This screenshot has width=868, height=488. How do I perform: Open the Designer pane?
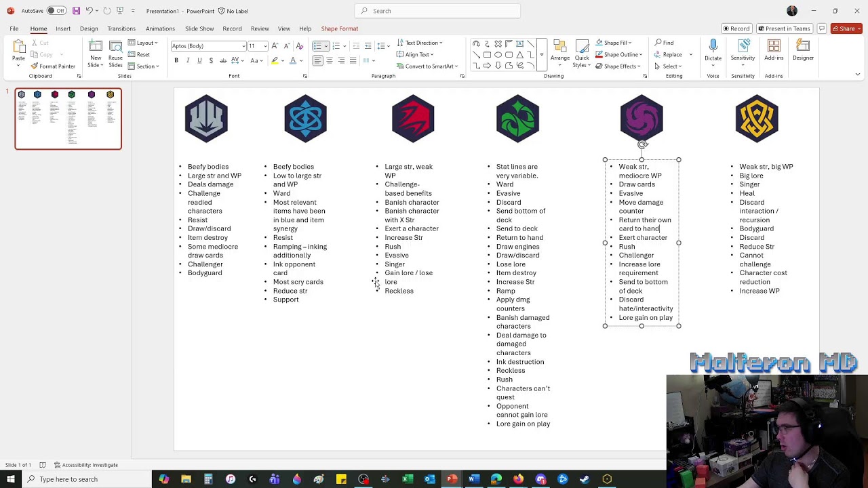pos(803,50)
